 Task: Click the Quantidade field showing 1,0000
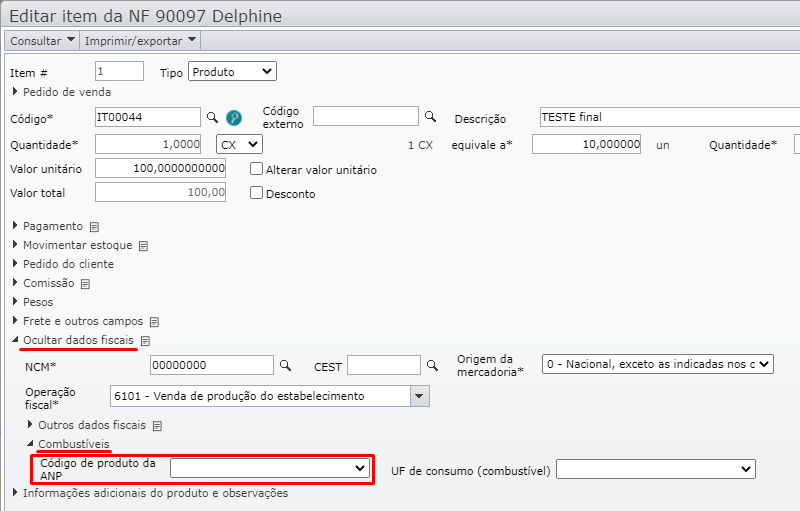[148, 144]
